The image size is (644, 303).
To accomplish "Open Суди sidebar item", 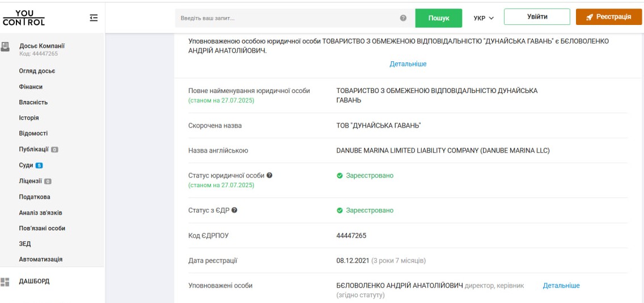I will 26,165.
